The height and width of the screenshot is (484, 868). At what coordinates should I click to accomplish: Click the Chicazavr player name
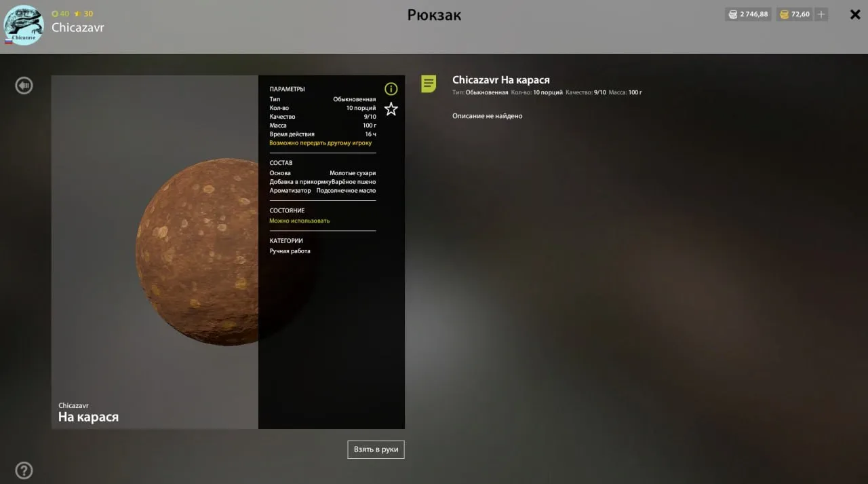(x=77, y=28)
